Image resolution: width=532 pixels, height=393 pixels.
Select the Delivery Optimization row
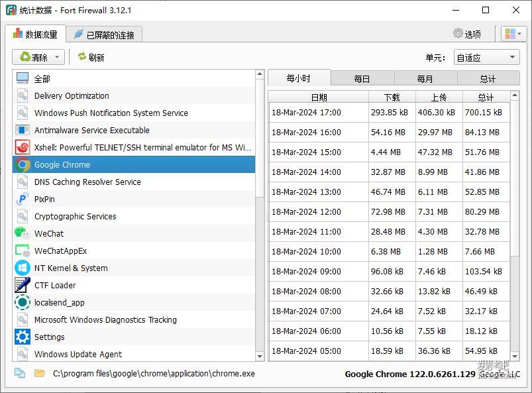[134, 95]
